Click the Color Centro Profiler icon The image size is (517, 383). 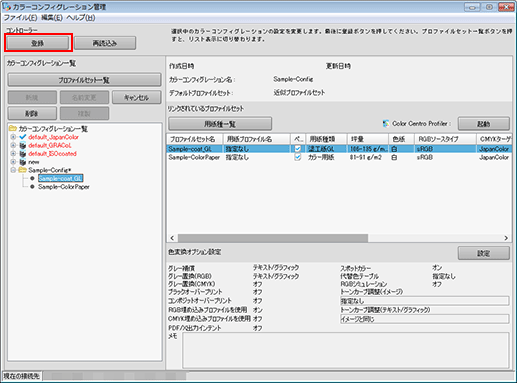click(x=386, y=124)
